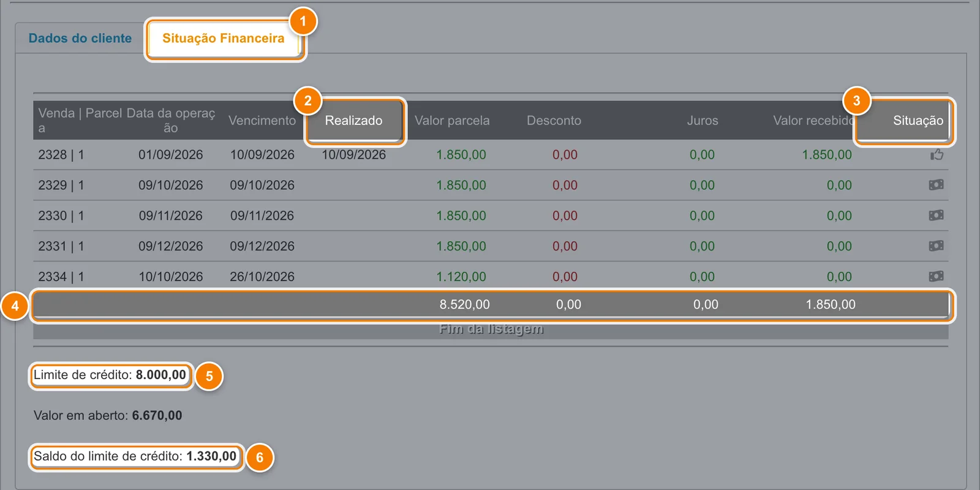The width and height of the screenshot is (980, 490).
Task: Click due date 26/10/2026
Action: coord(262,277)
